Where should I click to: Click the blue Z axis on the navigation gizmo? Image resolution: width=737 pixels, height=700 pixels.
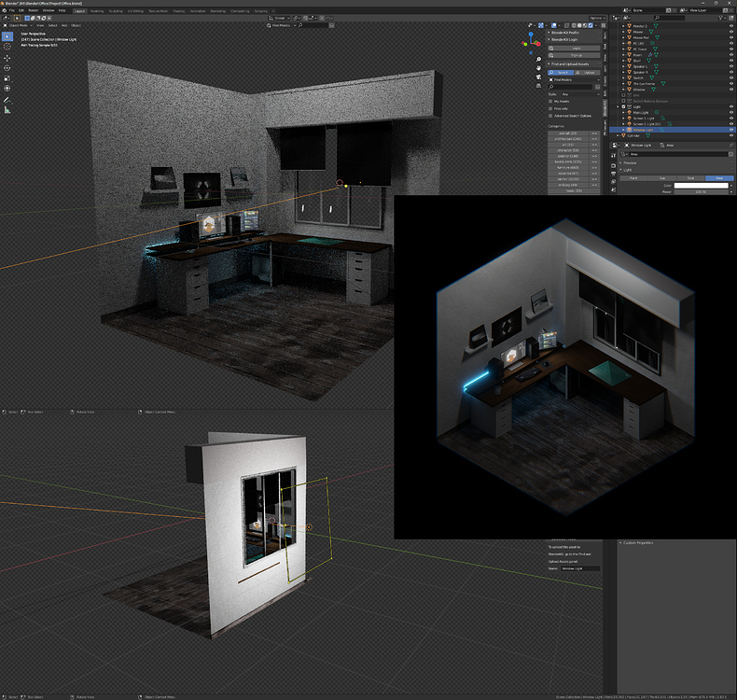(x=531, y=34)
